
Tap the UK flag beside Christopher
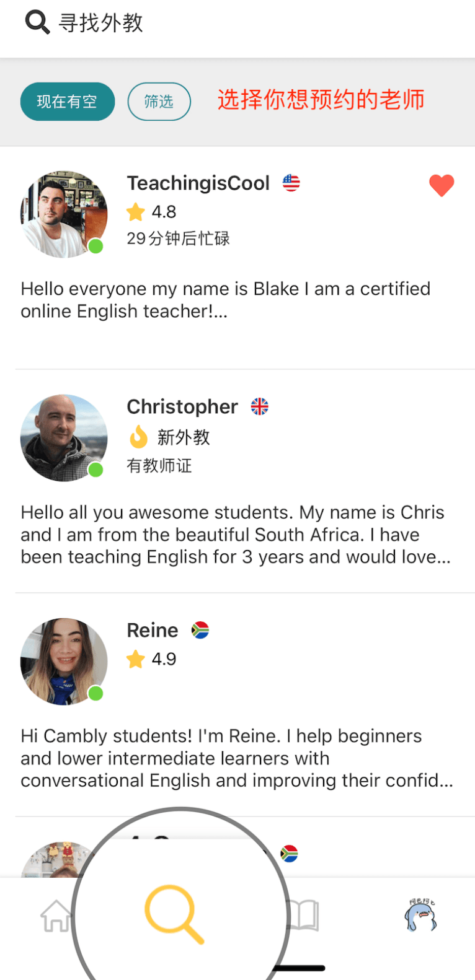259,406
